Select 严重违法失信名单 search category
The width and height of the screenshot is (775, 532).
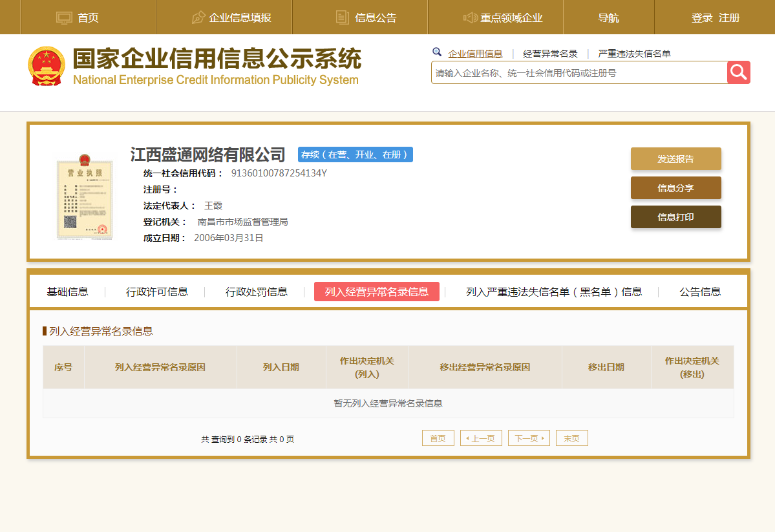click(634, 54)
